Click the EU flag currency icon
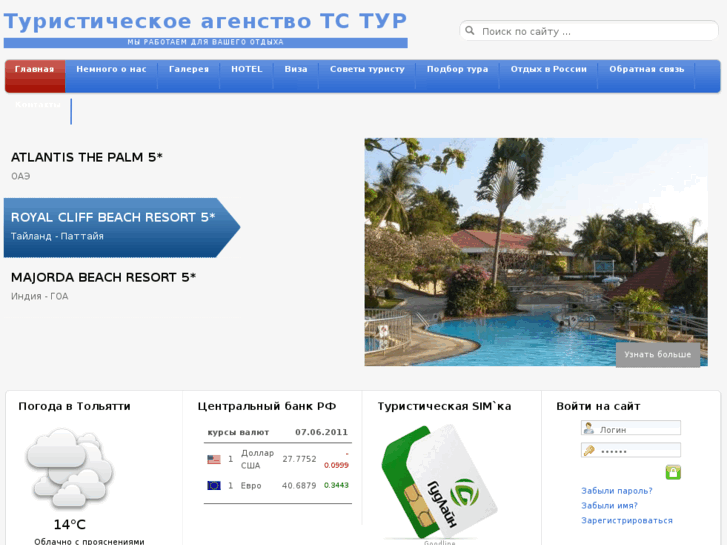This screenshot has width=727, height=545. pos(214,485)
